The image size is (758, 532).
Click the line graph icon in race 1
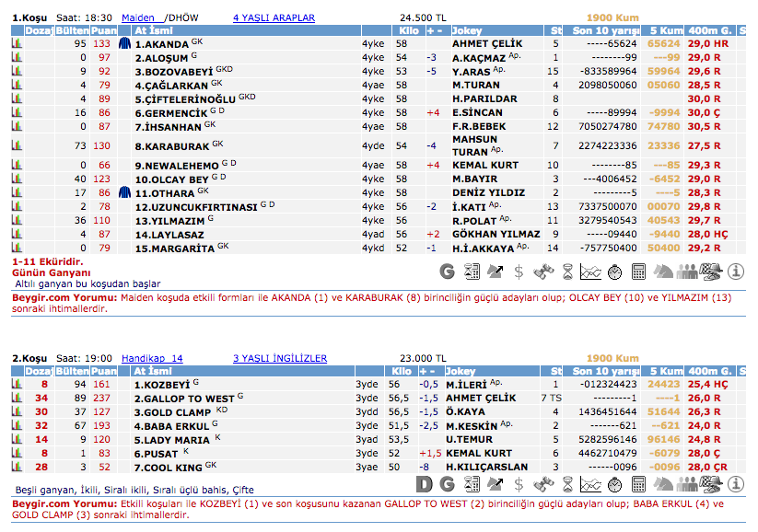590,272
